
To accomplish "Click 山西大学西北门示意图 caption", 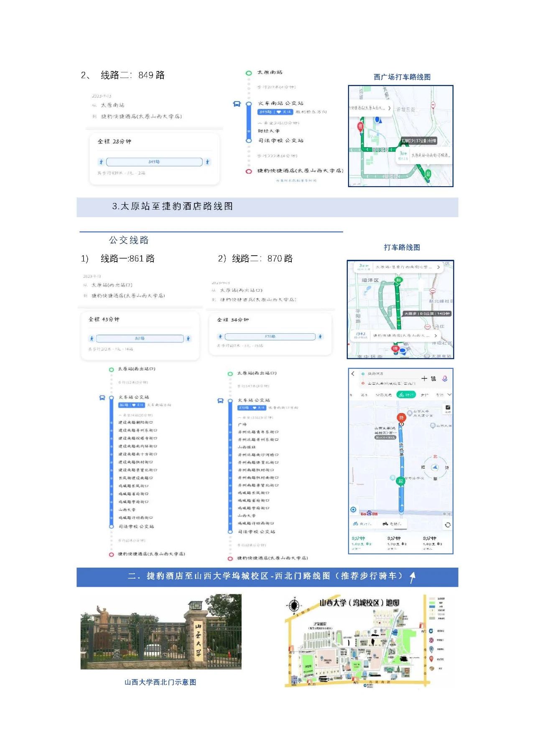I will click(x=160, y=682).
